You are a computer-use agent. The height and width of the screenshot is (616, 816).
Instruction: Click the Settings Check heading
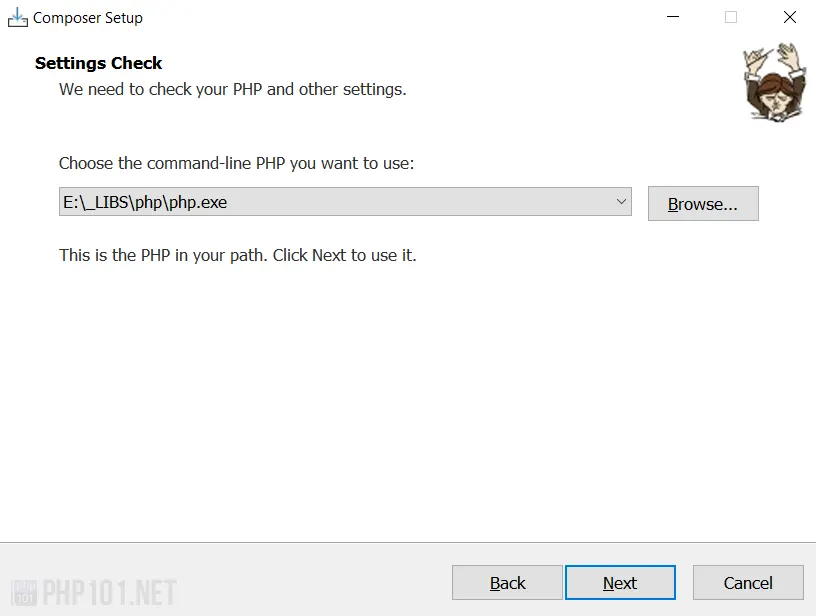(98, 63)
